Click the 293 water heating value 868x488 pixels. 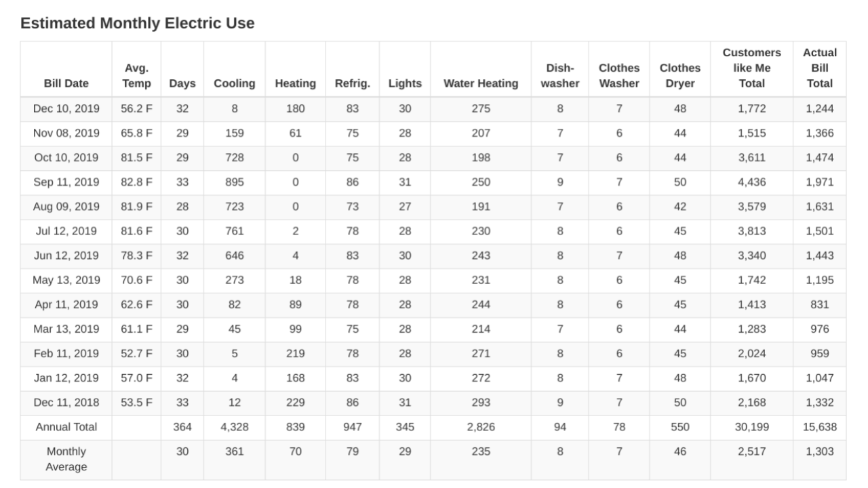coord(481,403)
